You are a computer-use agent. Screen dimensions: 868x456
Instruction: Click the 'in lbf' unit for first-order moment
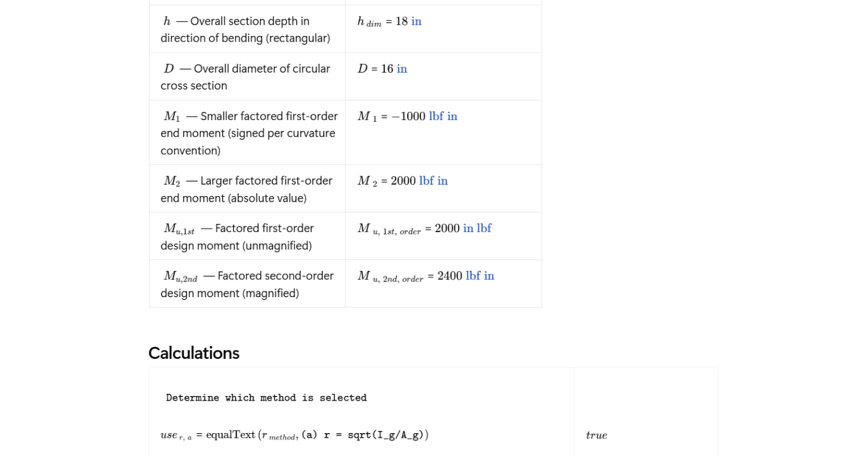tap(477, 228)
